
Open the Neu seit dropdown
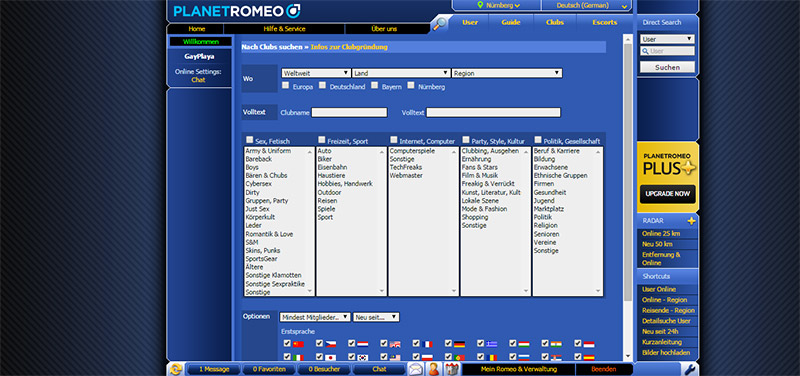pos(376,317)
